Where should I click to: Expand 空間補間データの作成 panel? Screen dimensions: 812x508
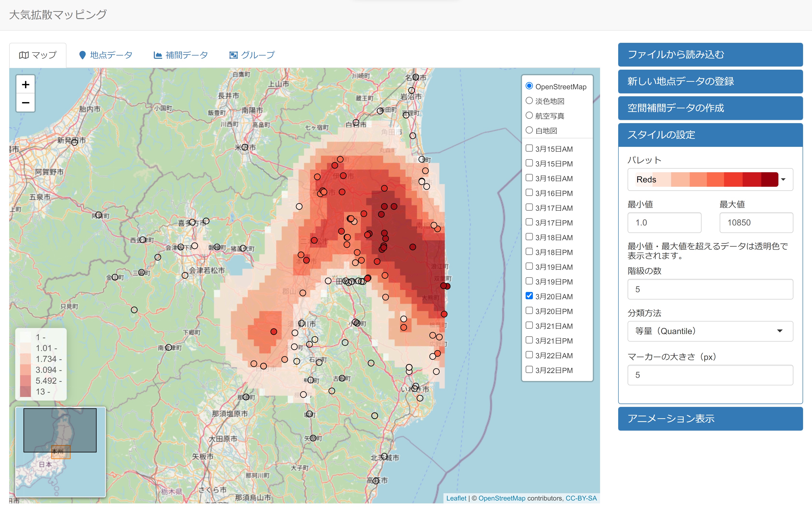[710, 108]
